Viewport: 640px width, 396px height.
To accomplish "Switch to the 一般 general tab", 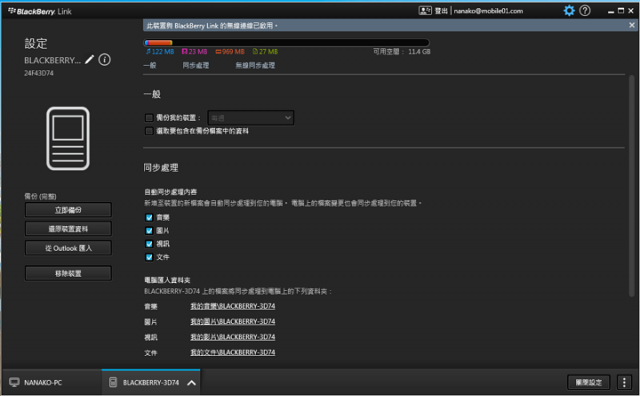I will coord(149,65).
